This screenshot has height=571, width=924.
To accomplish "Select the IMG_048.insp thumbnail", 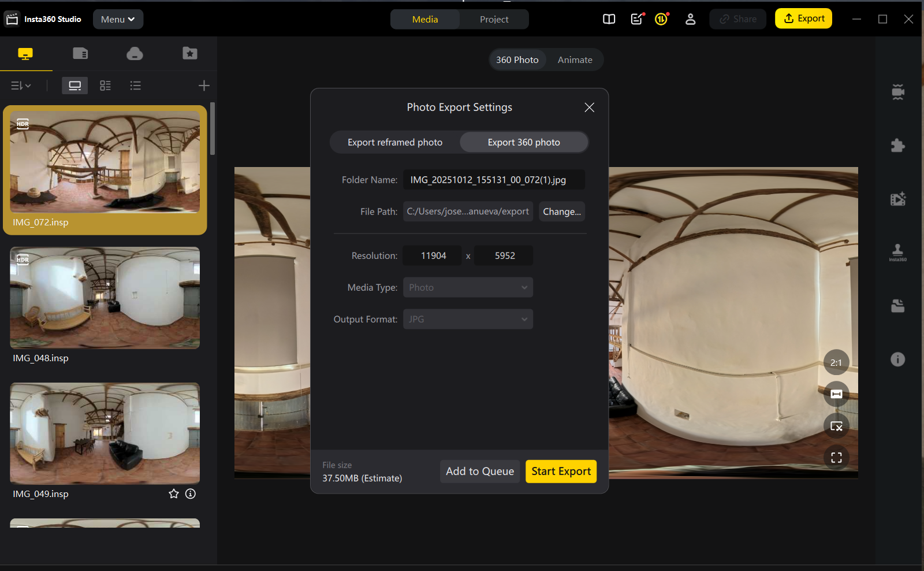I will (105, 298).
